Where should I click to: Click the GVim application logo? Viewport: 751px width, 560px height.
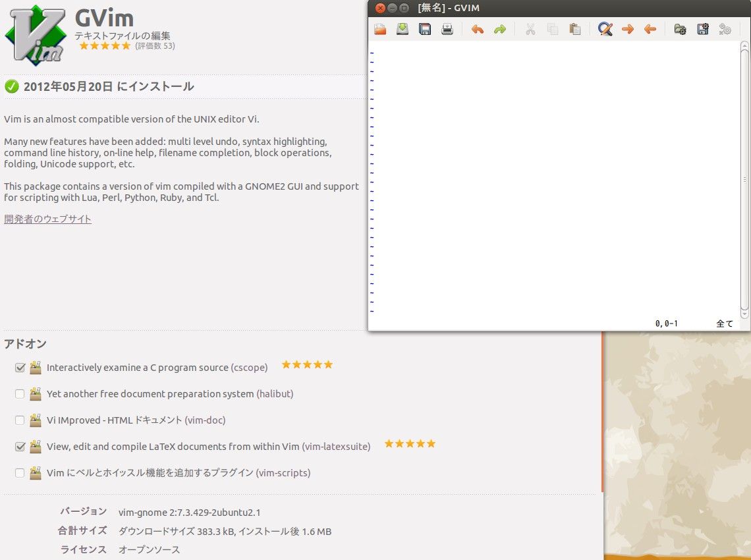coord(36,35)
